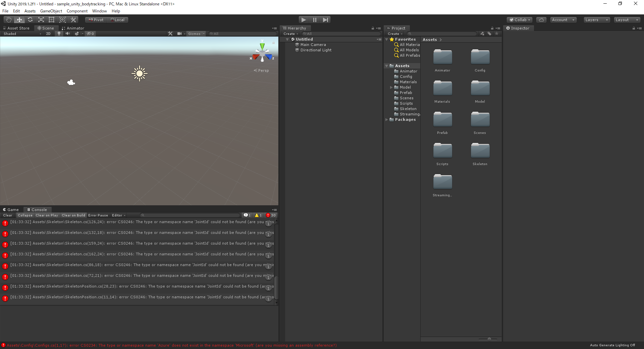Click the Scene orientation gizmo
Screen dimensions: 644x349
tap(262, 53)
